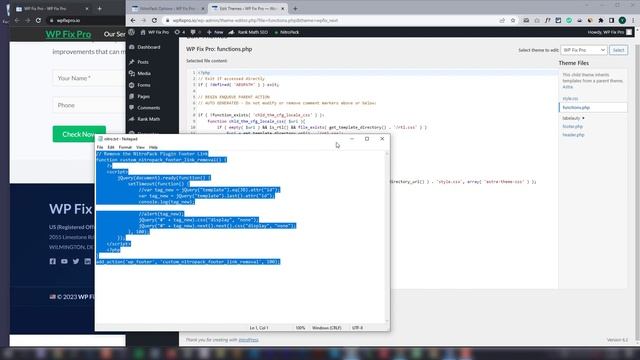
Task: Click the Ln 1, Col 1 entry in Notepad status bar
Action: pyautogui.click(x=259, y=328)
